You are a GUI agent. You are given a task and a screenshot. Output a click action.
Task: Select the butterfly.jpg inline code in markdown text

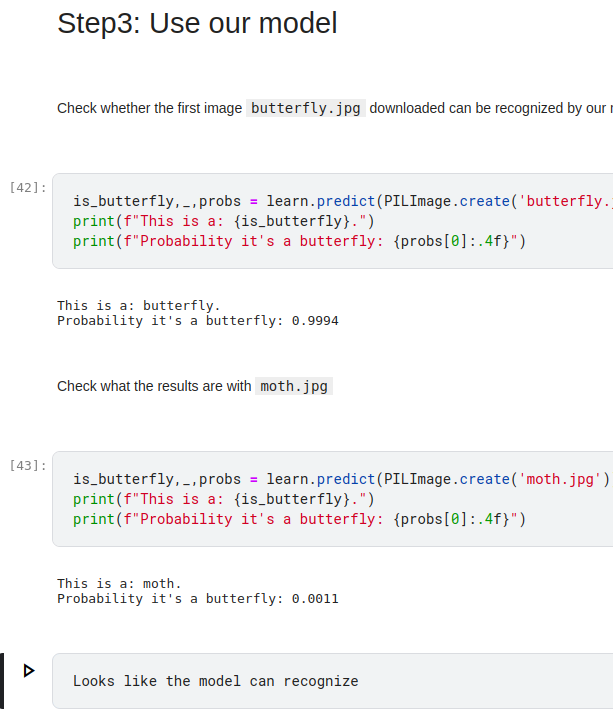[x=305, y=108]
